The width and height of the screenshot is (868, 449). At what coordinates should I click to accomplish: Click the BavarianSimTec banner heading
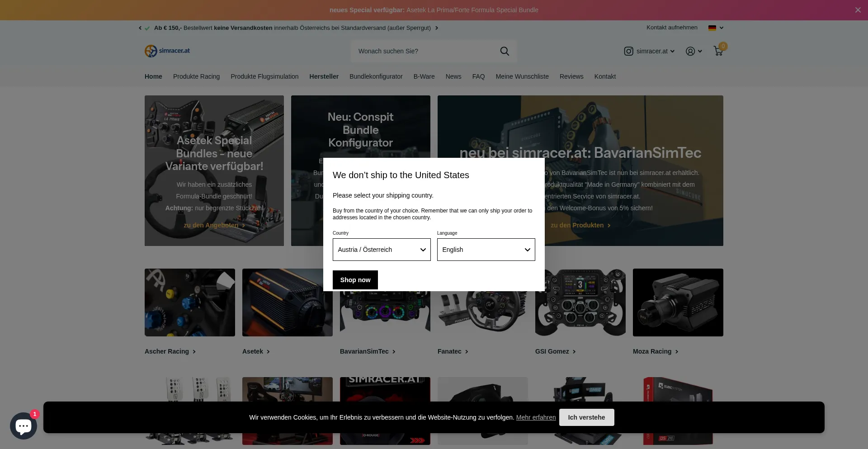coord(580,153)
